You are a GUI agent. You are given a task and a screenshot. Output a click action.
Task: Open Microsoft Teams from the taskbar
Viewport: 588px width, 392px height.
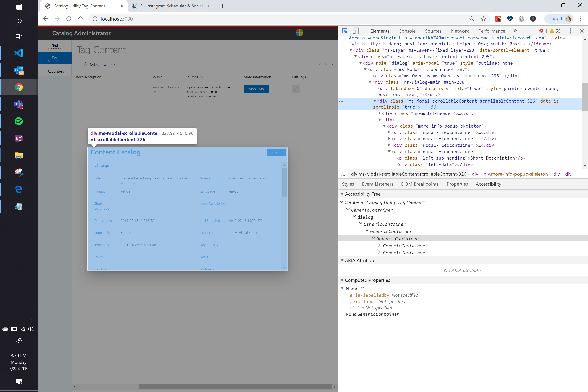click(19, 105)
